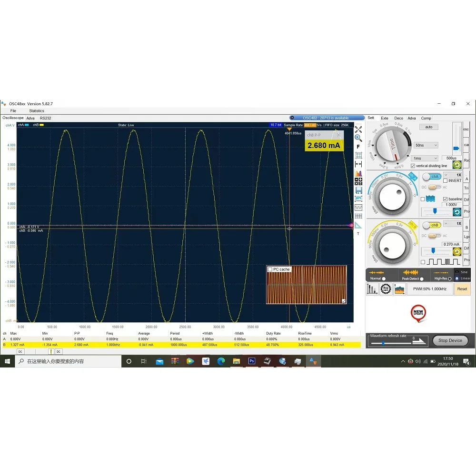The height and width of the screenshot is (476, 476).
Task: Check the PC cache checkbox
Action: click(270, 269)
